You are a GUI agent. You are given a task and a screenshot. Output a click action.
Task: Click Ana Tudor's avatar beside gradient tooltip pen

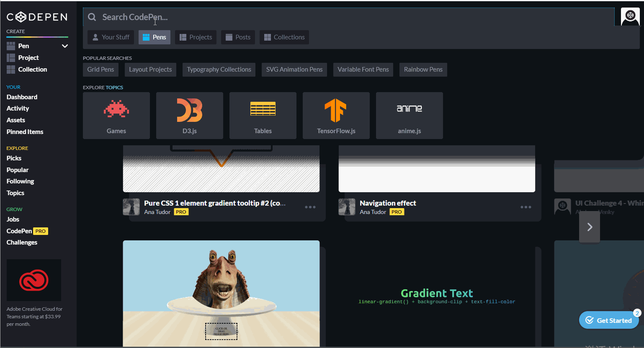coord(131,207)
